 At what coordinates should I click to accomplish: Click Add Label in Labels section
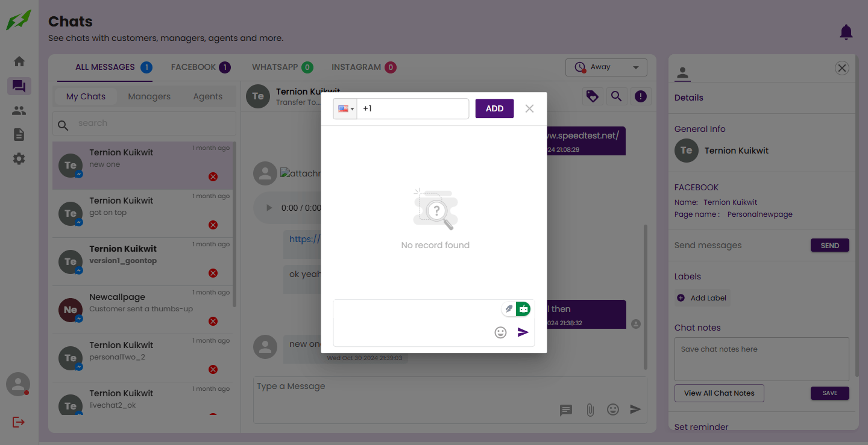(x=702, y=298)
